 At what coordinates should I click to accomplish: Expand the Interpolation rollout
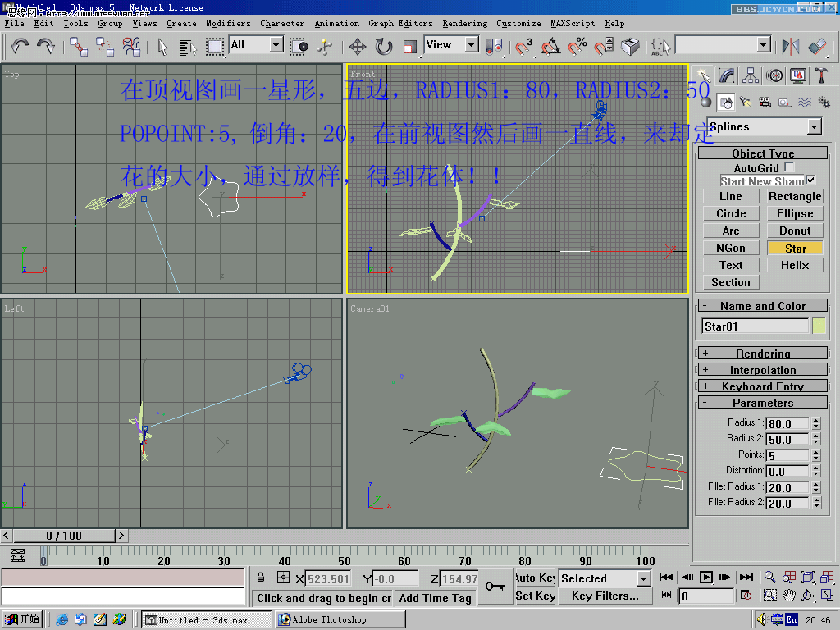tap(763, 370)
